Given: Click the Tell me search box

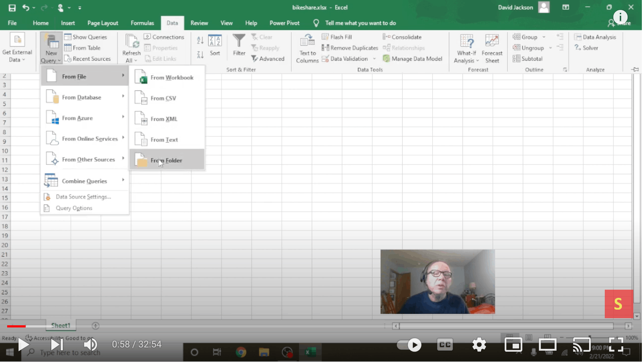Looking at the screenshot, I should point(361,23).
